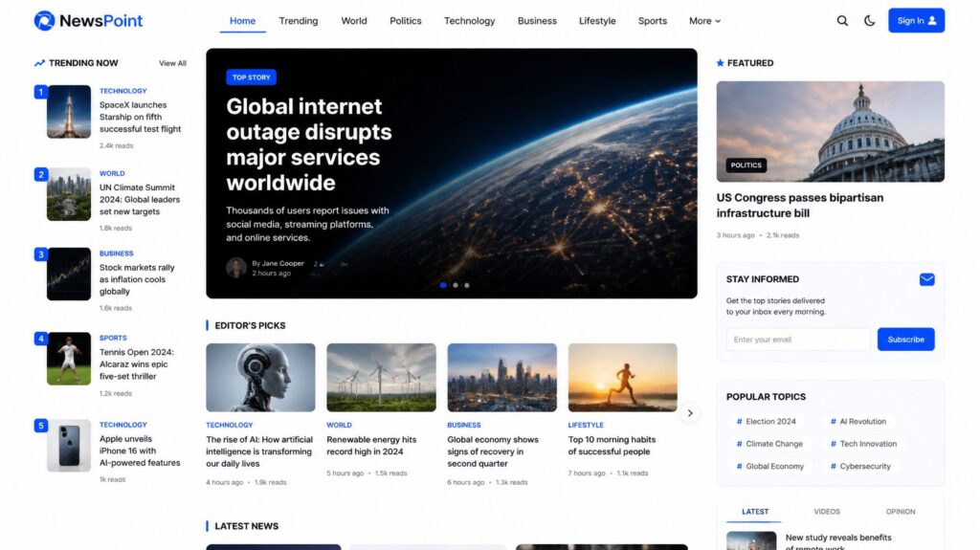Select Technology in the navigation bar
Viewport: 980px width, 550px height.
[x=469, y=21]
